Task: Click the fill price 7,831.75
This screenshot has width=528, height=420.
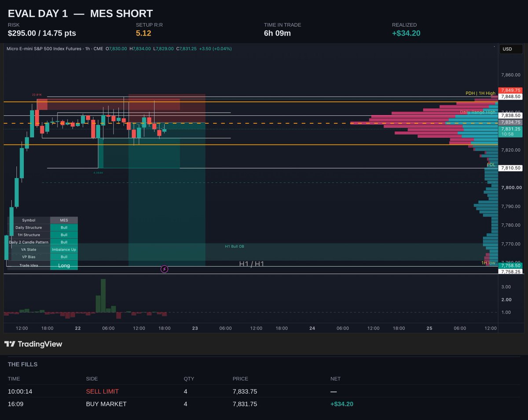Action: tap(245, 404)
